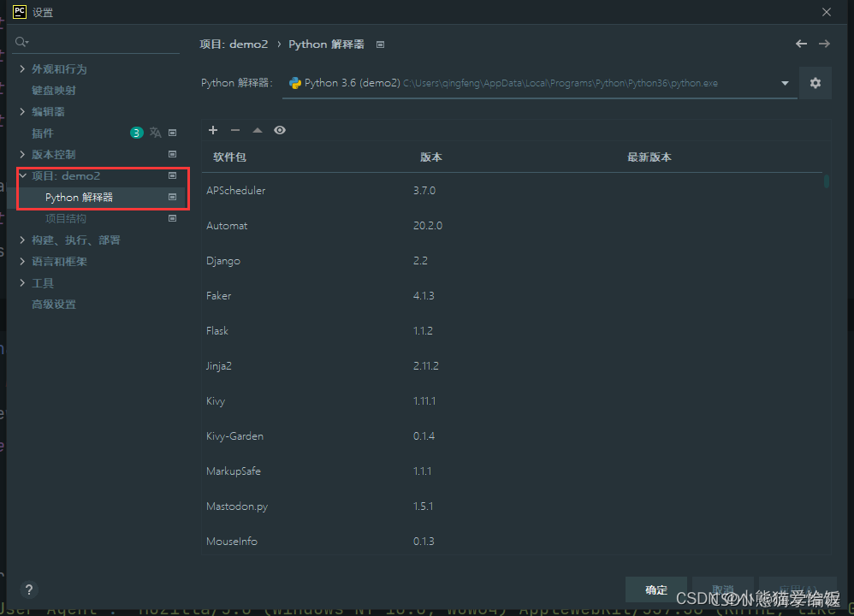Image resolution: width=854 pixels, height=616 pixels.
Task: Click the 项目: demo2 breadcrumb
Action: (x=234, y=44)
